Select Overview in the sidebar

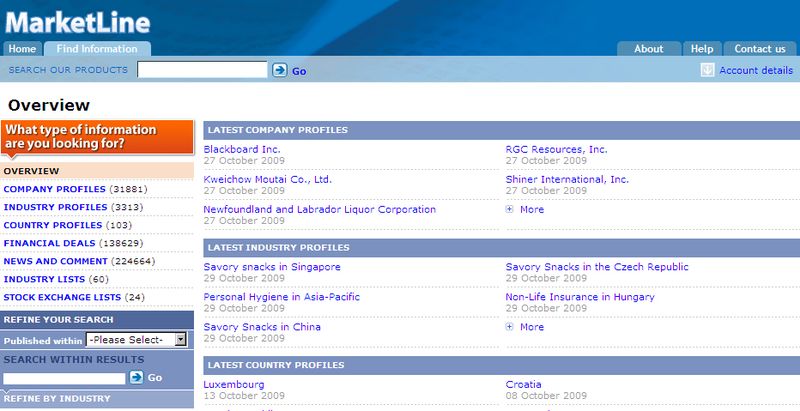[x=97, y=171]
